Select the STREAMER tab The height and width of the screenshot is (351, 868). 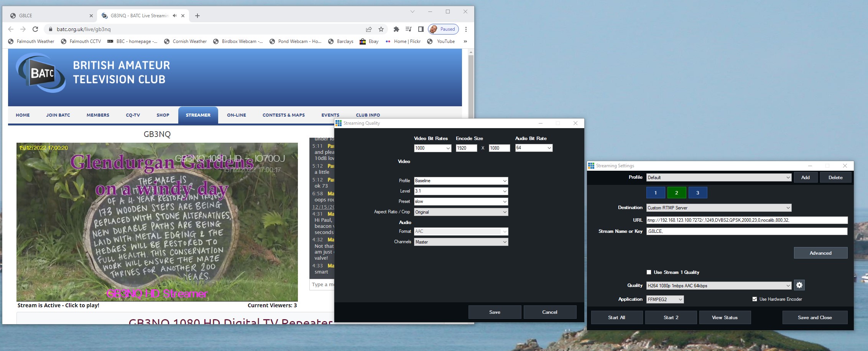click(198, 115)
